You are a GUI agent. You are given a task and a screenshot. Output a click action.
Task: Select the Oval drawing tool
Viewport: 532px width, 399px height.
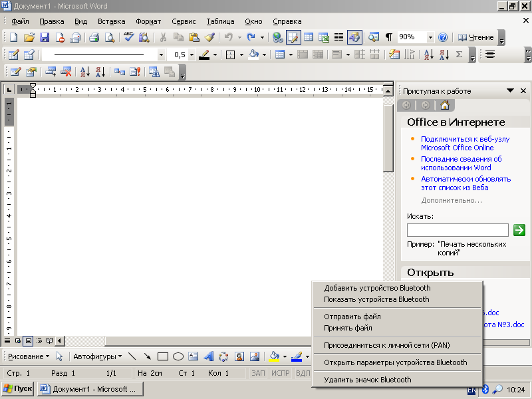coord(178,356)
